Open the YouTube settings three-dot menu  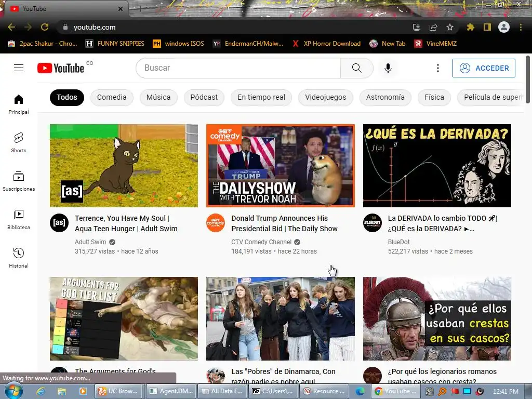pyautogui.click(x=437, y=68)
